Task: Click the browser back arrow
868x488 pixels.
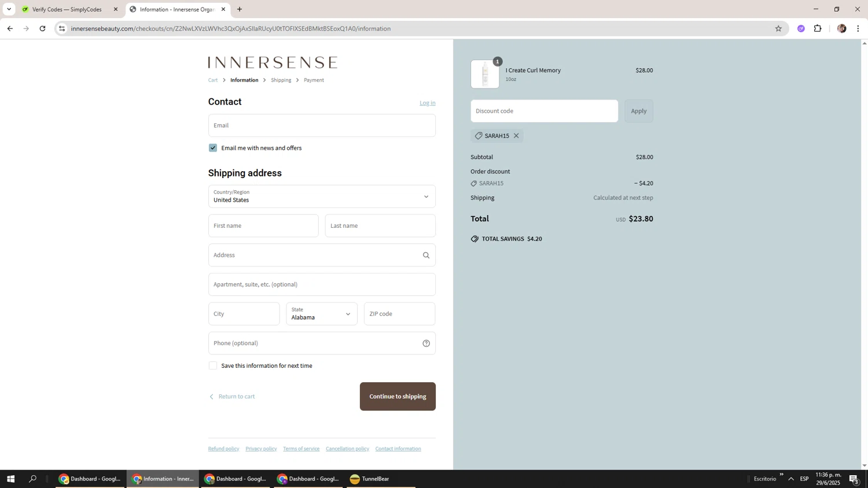Action: [x=10, y=28]
